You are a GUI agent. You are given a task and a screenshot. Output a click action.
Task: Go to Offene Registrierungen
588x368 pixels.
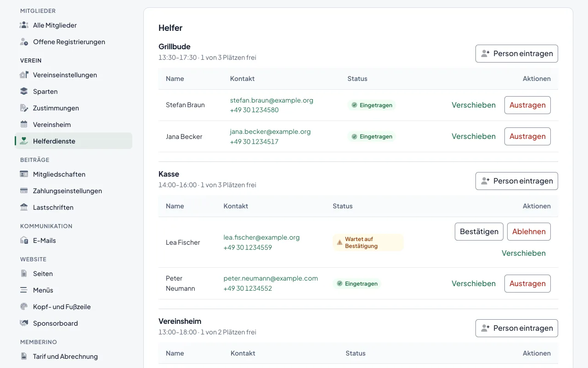pos(73,42)
